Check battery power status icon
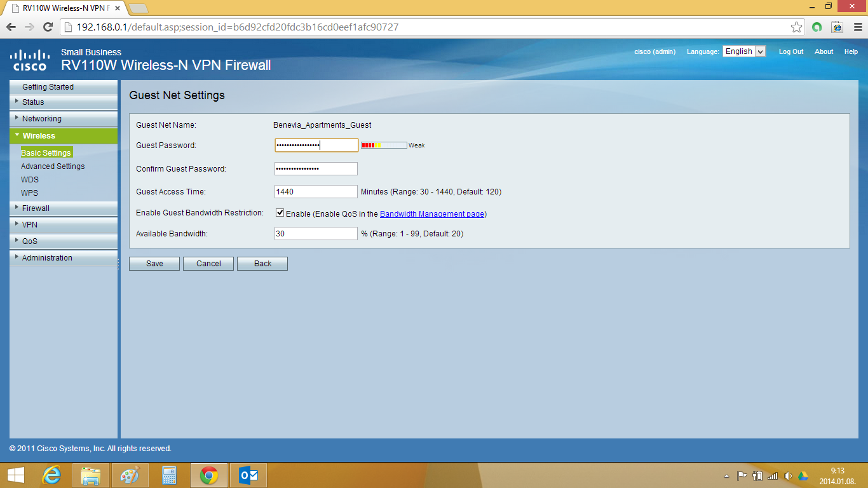This screenshot has width=868, height=488. coord(757,476)
